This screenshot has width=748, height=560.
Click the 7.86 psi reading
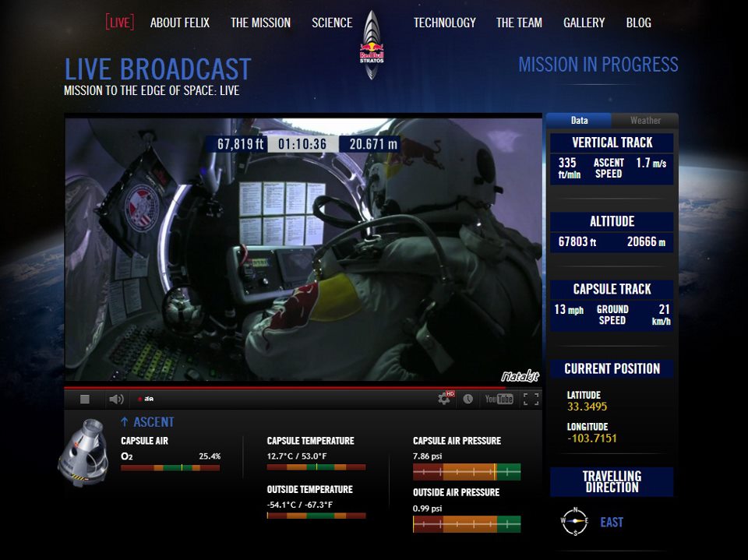[x=428, y=456]
